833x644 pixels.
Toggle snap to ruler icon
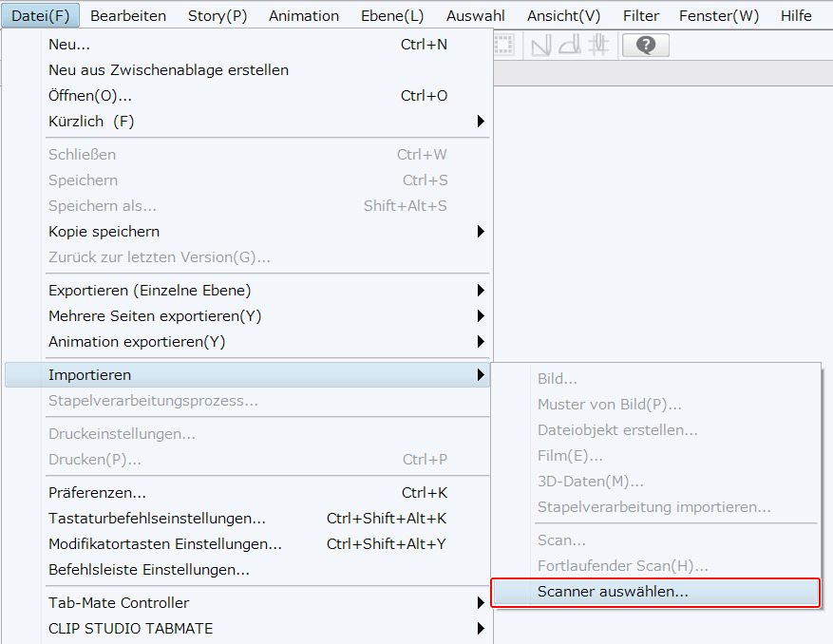541,46
